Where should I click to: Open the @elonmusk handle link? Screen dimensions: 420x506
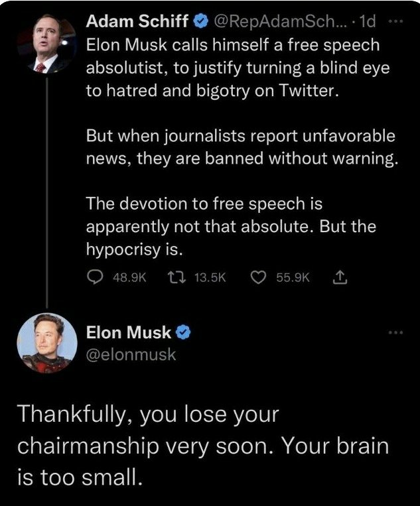coord(131,354)
